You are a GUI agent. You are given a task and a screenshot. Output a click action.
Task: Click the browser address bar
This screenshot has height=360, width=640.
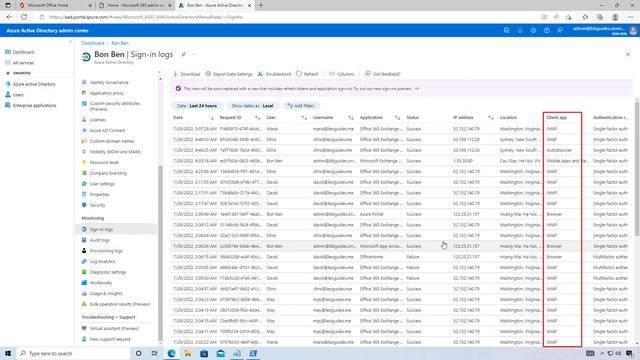pyautogui.click(x=286, y=17)
